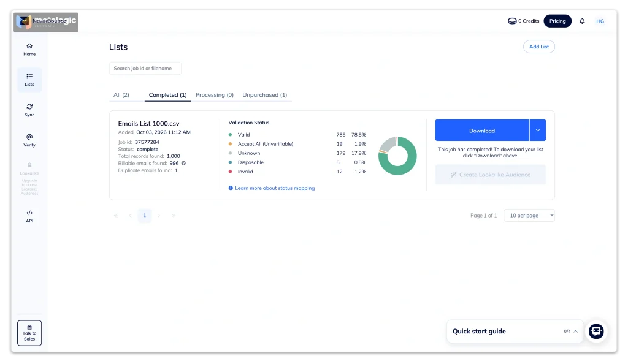This screenshot has height=364, width=628.
Task: Go to previous page arrow
Action: (130, 216)
